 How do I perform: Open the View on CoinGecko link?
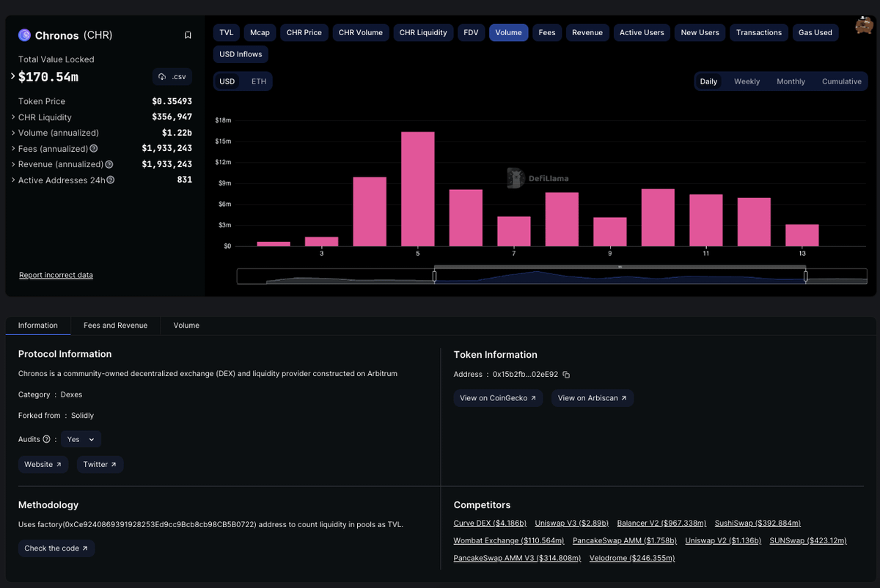tap(498, 398)
